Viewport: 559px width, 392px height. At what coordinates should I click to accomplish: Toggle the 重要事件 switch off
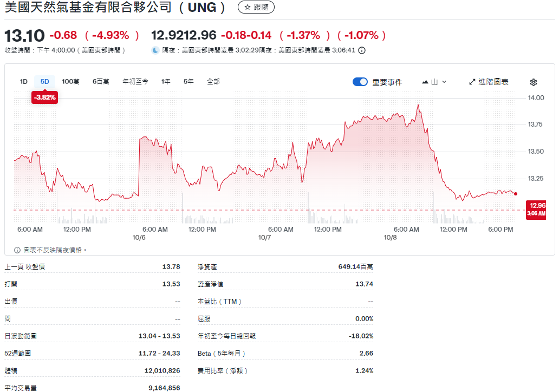coord(360,82)
